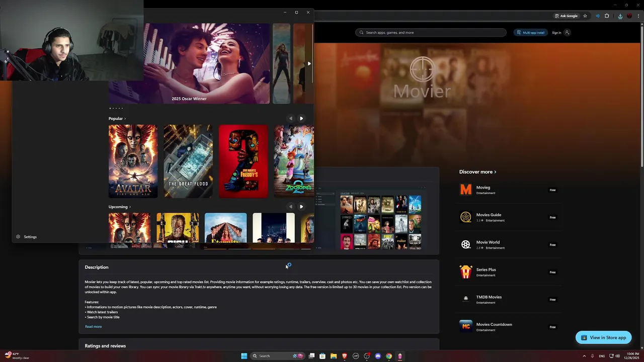
Task: Click the Sign in link
Action: pyautogui.click(x=556, y=33)
